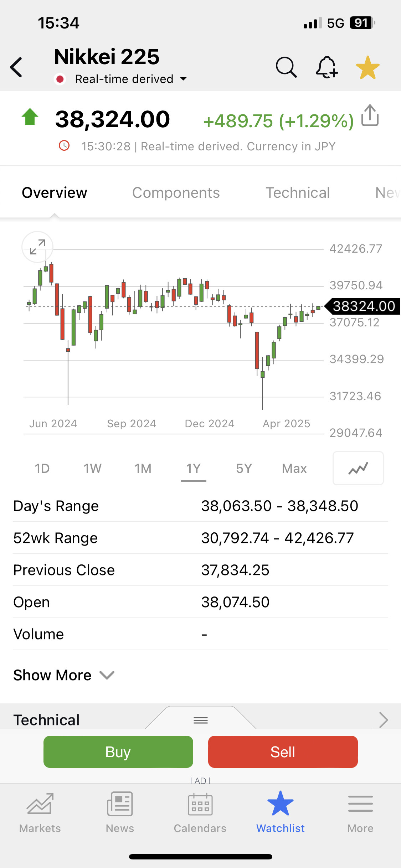Tap the share icon next to price change
Screen dimensions: 401x868
pyautogui.click(x=370, y=115)
